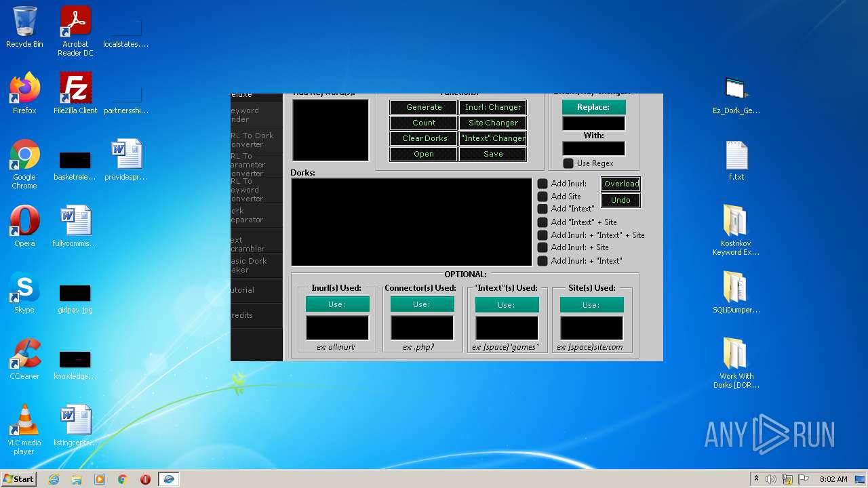The height and width of the screenshot is (488, 868).
Task: Open FileZilla Client shortcut
Action: [75, 94]
